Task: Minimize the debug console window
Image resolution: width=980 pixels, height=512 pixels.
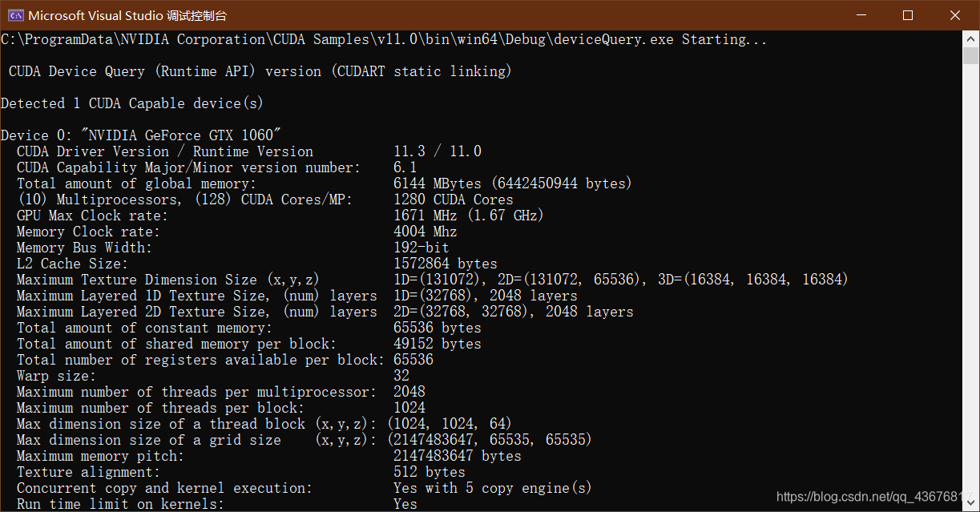Action: [x=860, y=15]
